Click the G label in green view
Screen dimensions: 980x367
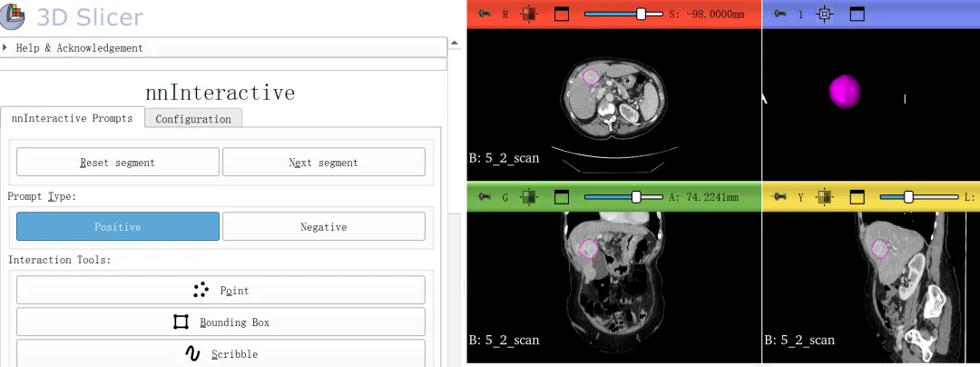pos(505,197)
